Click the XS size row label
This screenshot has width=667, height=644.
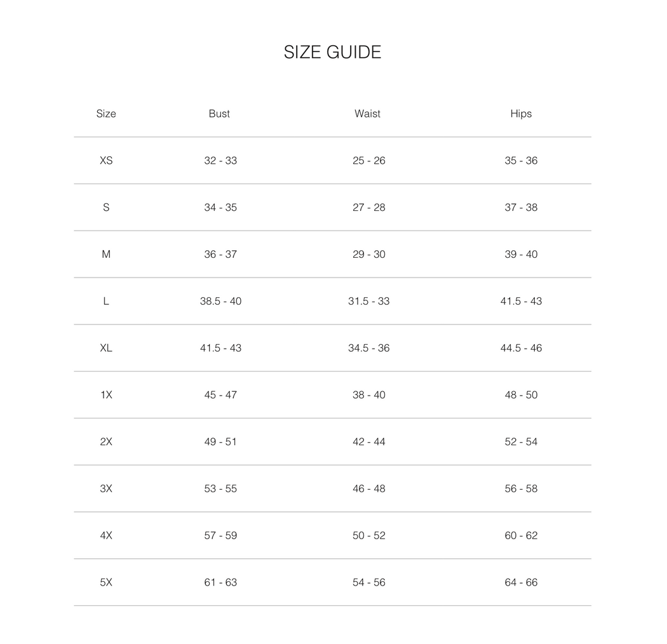coord(106,161)
